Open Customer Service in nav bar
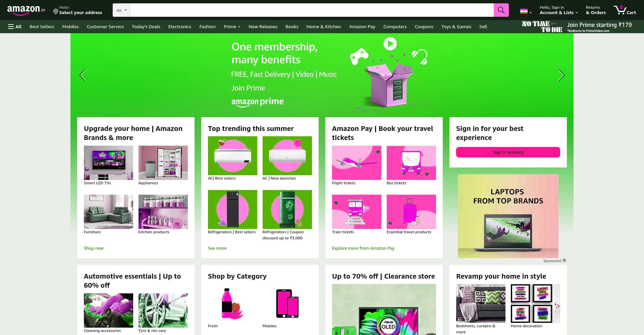The width and height of the screenshot is (644, 335). point(105,27)
